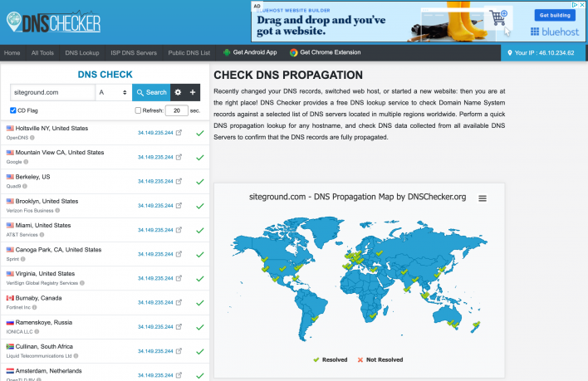Click Get building button in Bluehost ad
Screen dimensions: 588x381
(x=555, y=16)
